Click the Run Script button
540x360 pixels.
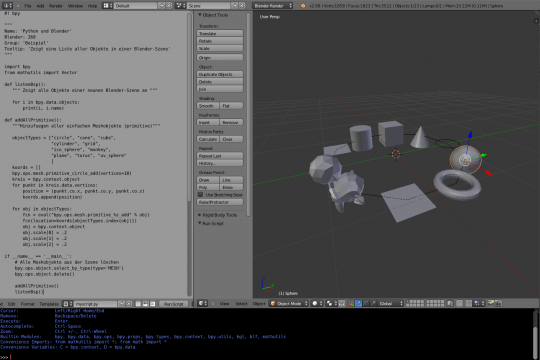point(174,304)
